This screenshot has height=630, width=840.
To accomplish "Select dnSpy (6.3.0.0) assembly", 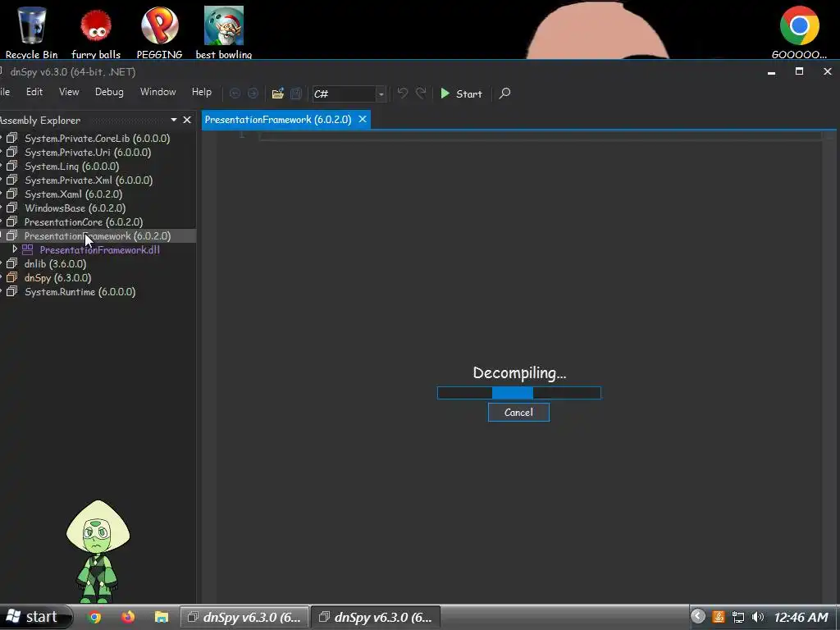I will (58, 277).
